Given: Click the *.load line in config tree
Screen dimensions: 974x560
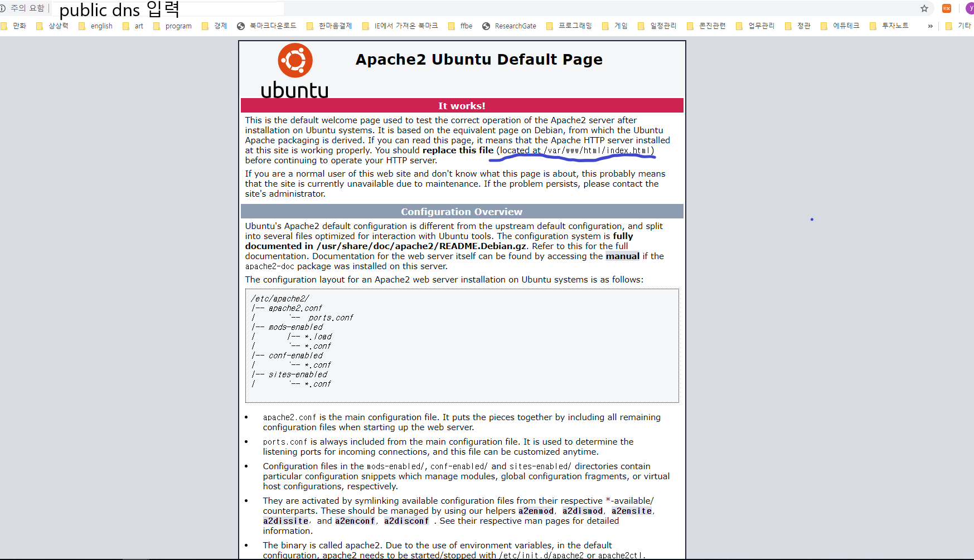Looking at the screenshot, I should [x=318, y=337].
